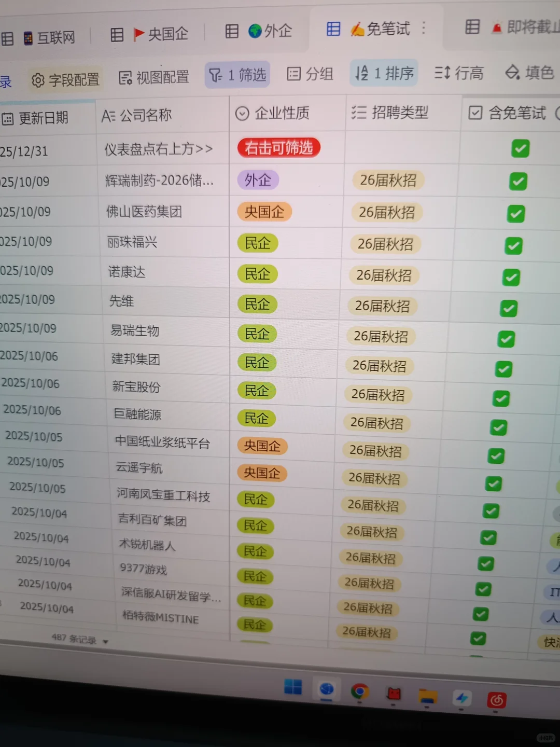The height and width of the screenshot is (747, 560).
Task: Open the blue globe browser taskbar icon
Action: pyautogui.click(x=327, y=689)
